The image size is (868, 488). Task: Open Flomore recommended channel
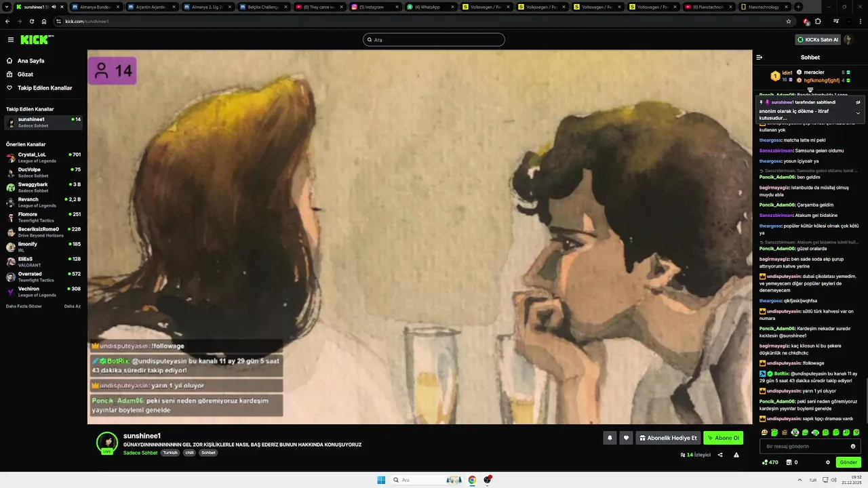43,217
